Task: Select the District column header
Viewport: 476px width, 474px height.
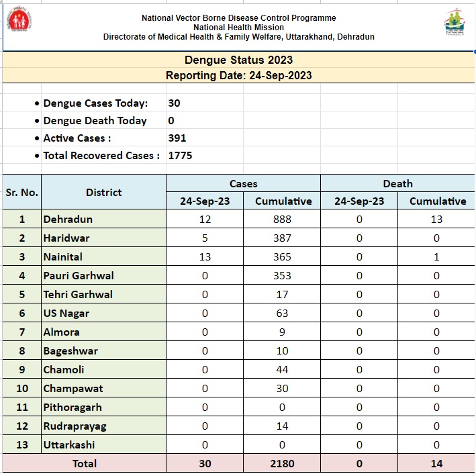Action: pos(103,192)
